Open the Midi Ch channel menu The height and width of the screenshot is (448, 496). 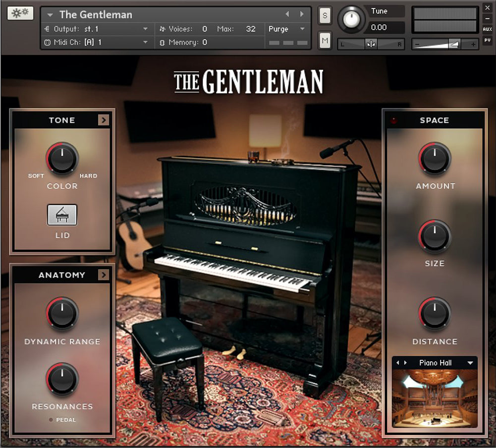(145, 43)
